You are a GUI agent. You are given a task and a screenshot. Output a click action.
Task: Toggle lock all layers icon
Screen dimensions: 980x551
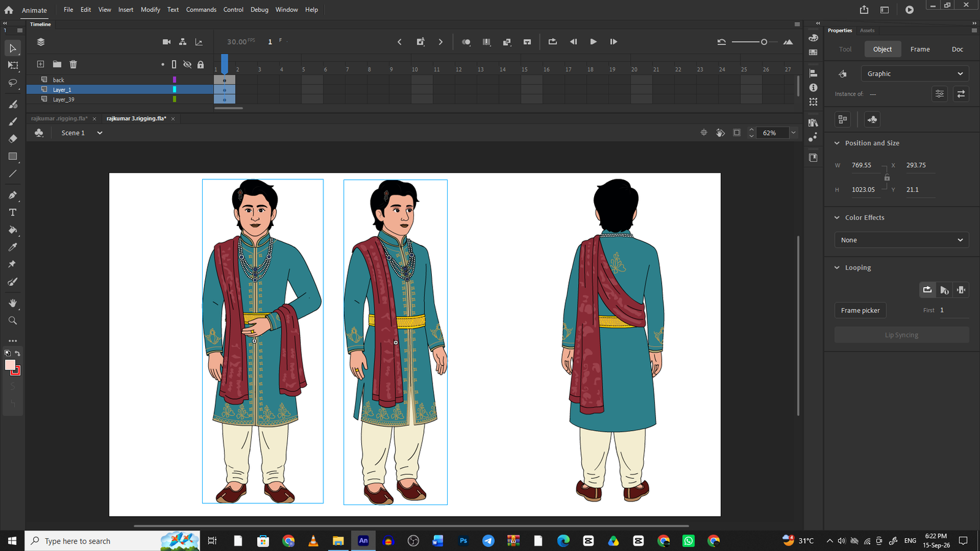pos(200,64)
